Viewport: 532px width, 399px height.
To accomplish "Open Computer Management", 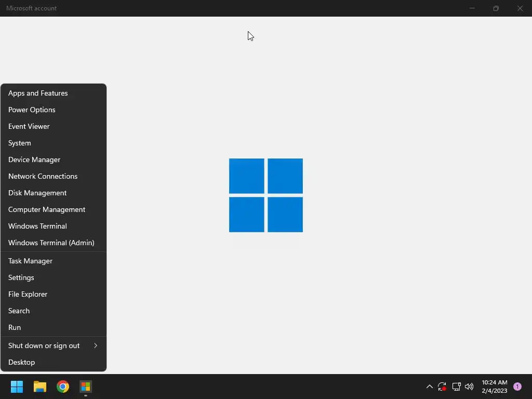I will (54, 209).
